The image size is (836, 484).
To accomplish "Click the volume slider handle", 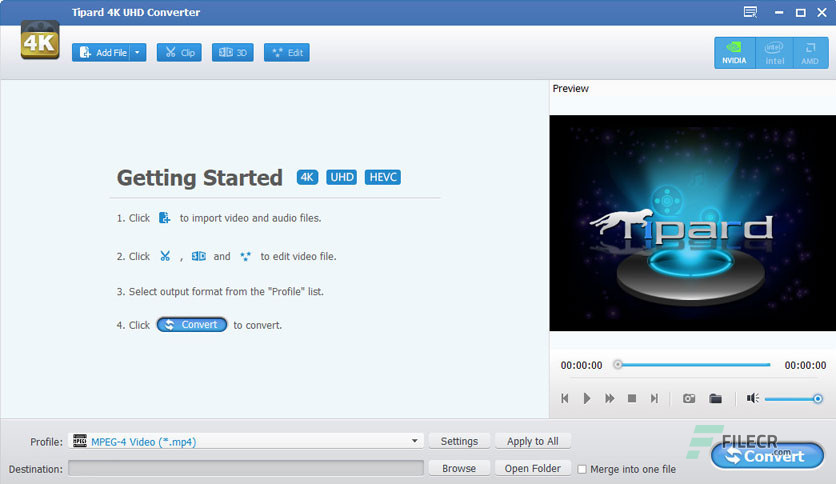I will click(818, 399).
